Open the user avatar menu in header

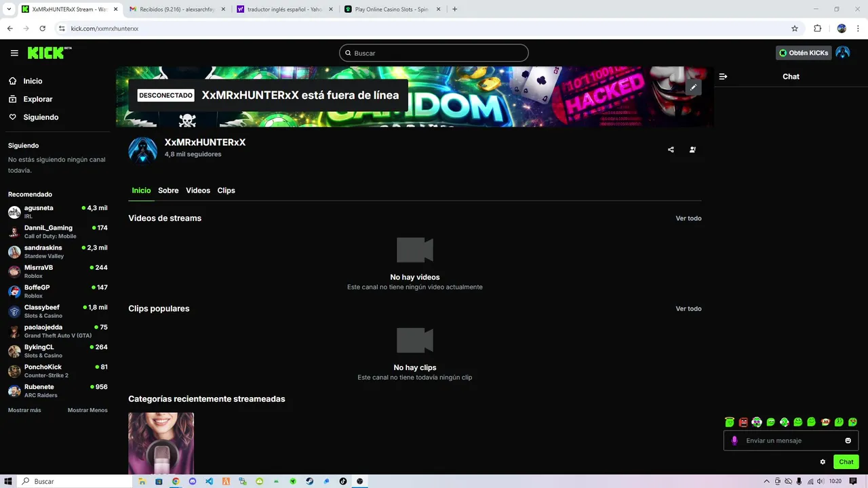pyautogui.click(x=843, y=53)
